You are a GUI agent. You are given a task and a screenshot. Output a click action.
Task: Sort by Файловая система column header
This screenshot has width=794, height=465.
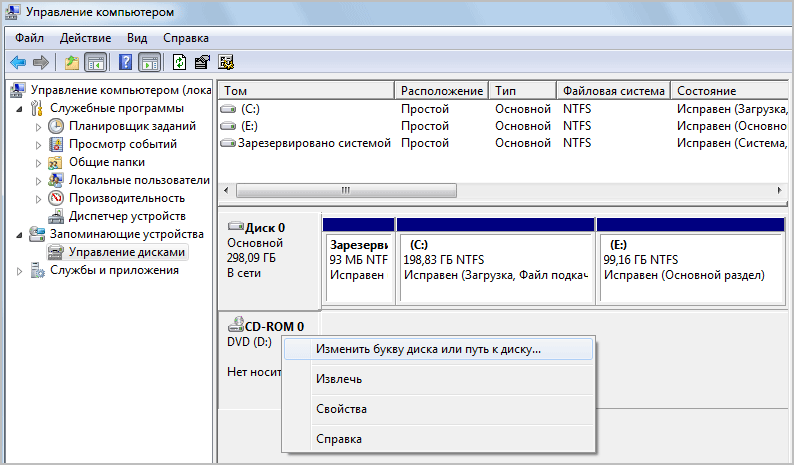(x=614, y=91)
